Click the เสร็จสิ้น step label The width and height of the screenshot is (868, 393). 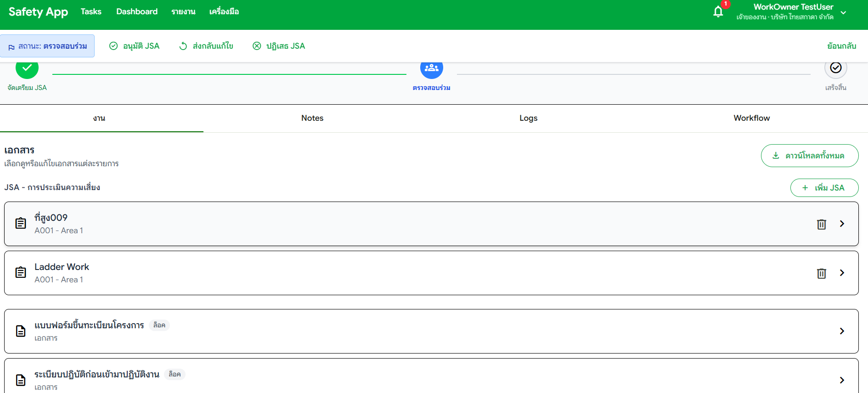tap(836, 88)
